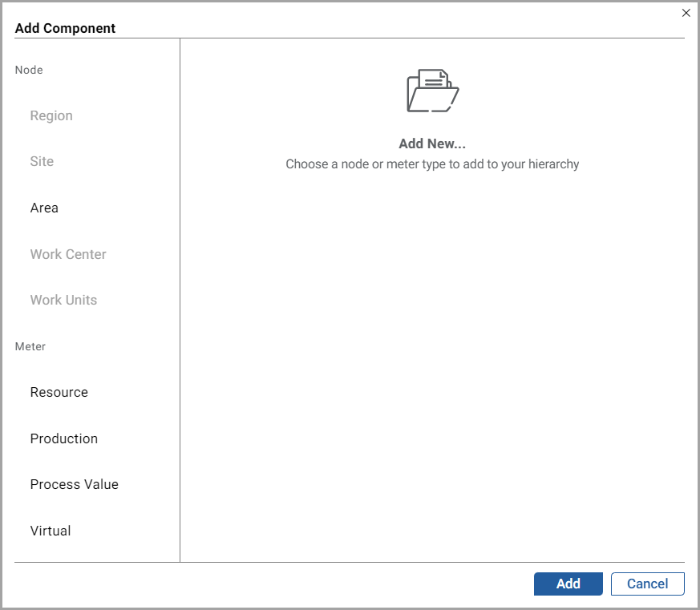Screen dimensions: 700x610
Task: Click the blank area below the hint text
Action: click(432, 361)
